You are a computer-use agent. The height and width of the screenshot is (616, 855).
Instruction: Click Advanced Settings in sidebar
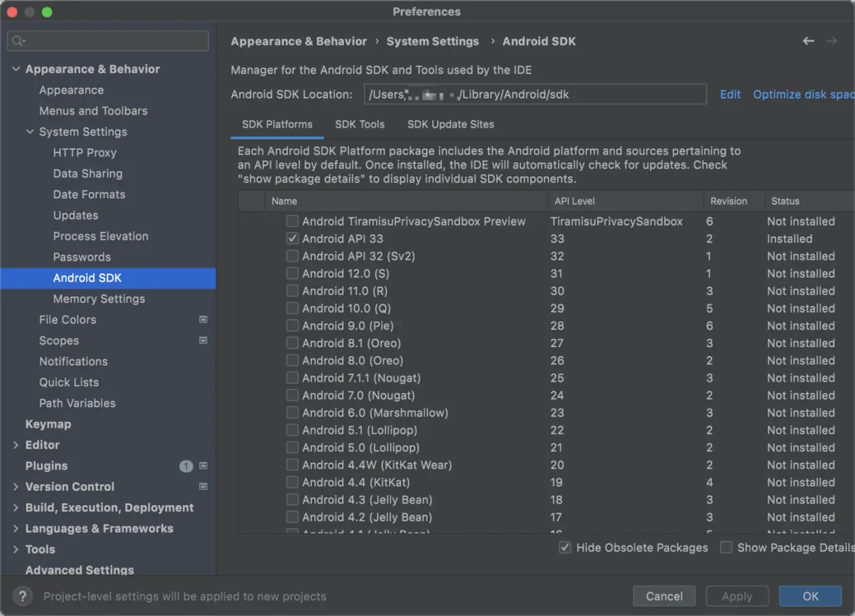pos(80,570)
